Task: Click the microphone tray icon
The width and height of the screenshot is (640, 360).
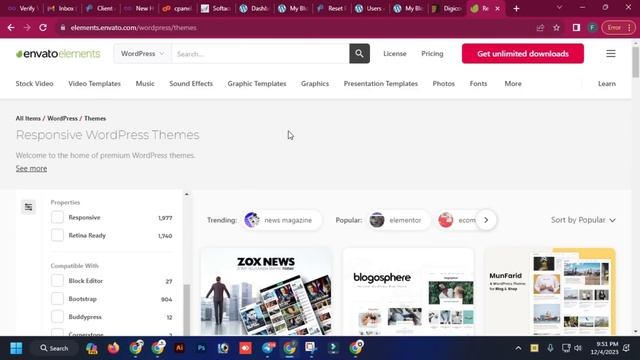Action: pos(550,348)
